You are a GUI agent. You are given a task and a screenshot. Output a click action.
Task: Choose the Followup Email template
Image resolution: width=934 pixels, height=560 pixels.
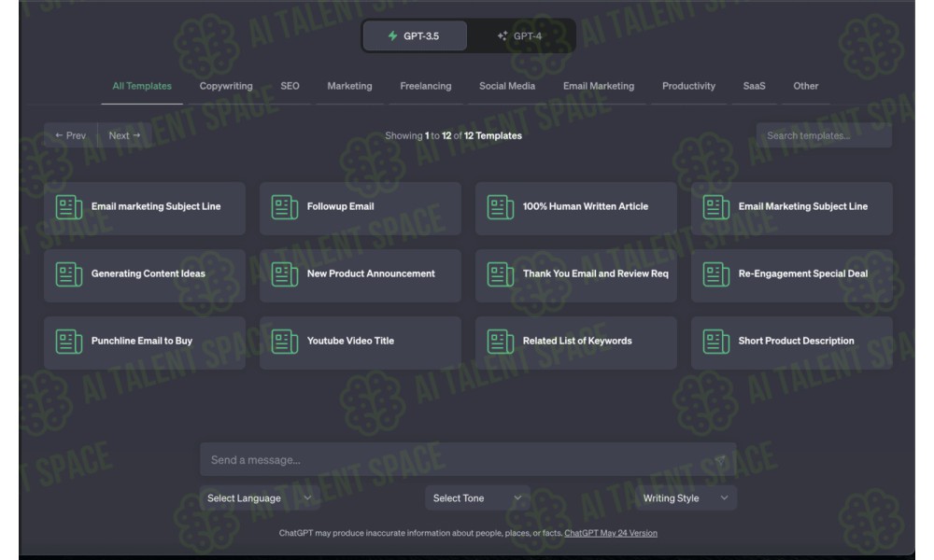pyautogui.click(x=361, y=208)
